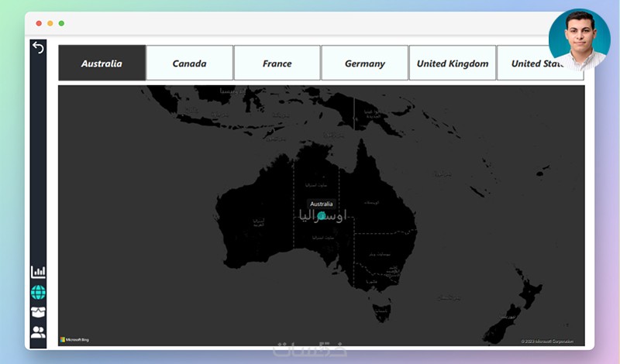The image size is (620, 364).
Task: Click the yellow minimize window button
Action: click(x=50, y=23)
